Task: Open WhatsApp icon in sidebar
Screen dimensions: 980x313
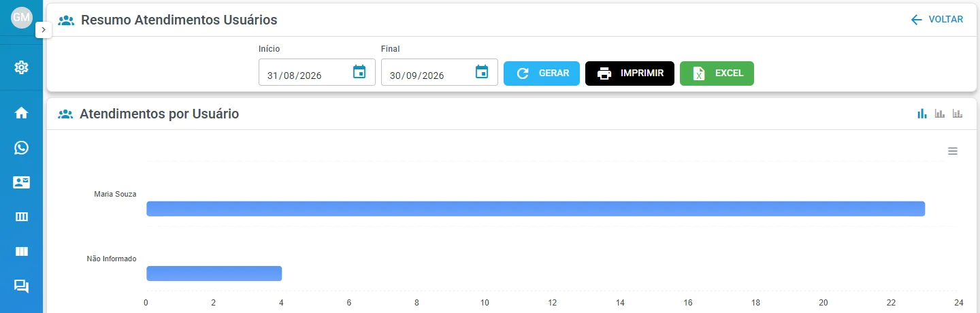Action: tap(21, 148)
